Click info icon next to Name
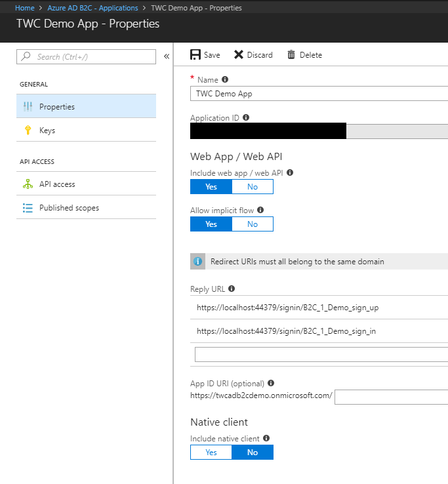The width and height of the screenshot is (448, 484). tap(225, 79)
